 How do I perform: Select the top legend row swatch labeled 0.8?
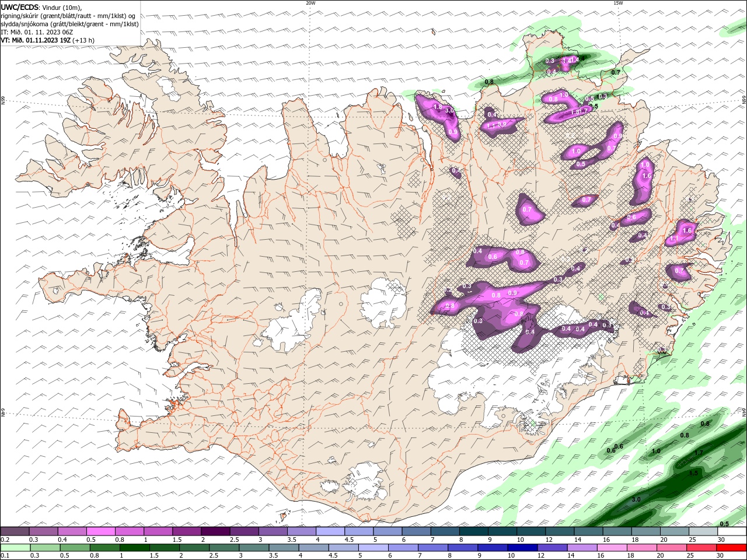pyautogui.click(x=129, y=531)
